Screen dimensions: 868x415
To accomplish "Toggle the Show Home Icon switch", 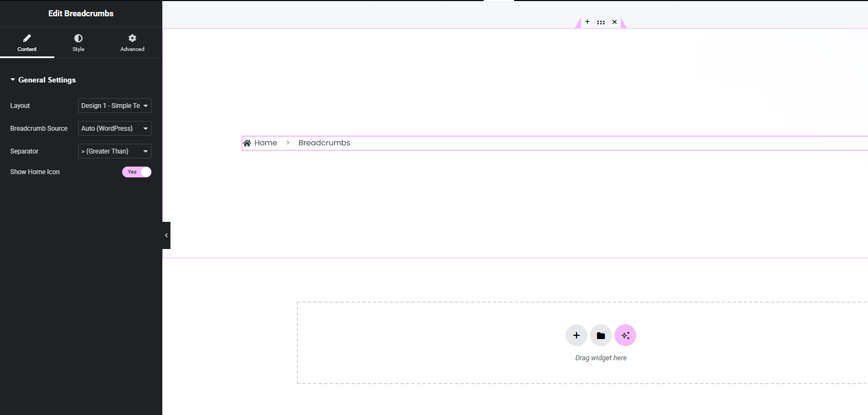I will tap(137, 172).
